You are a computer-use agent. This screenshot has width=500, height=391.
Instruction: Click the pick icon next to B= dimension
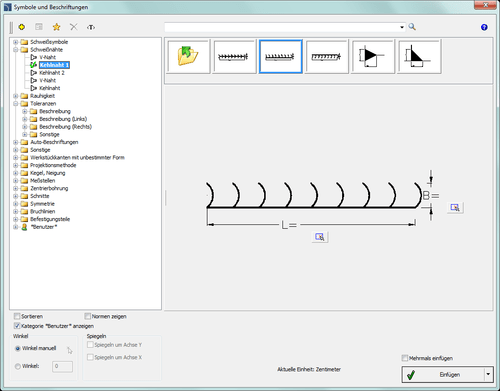click(455, 207)
